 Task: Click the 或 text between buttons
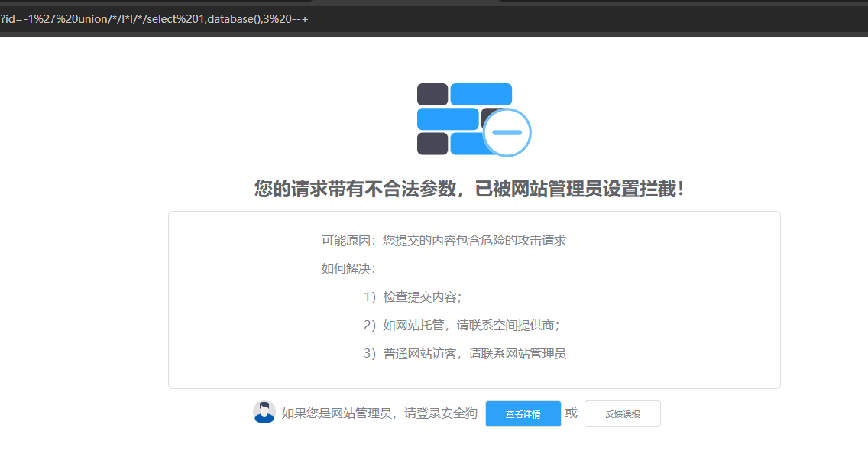(x=572, y=413)
